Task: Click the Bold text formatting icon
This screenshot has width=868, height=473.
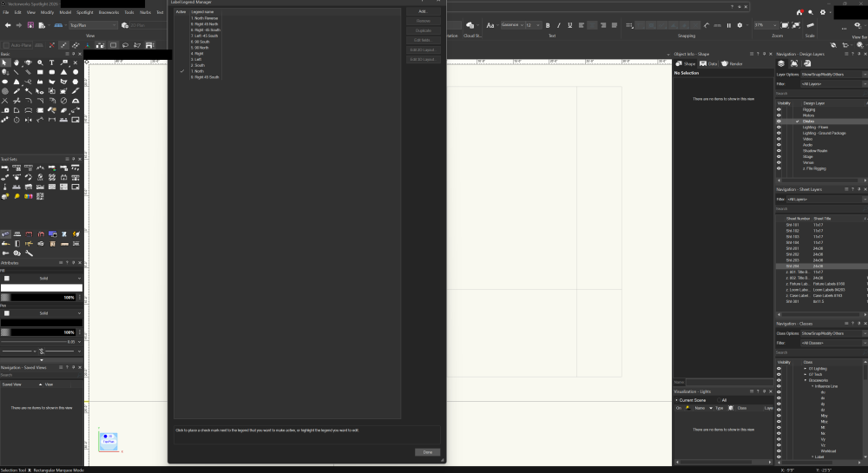Action: [548, 25]
